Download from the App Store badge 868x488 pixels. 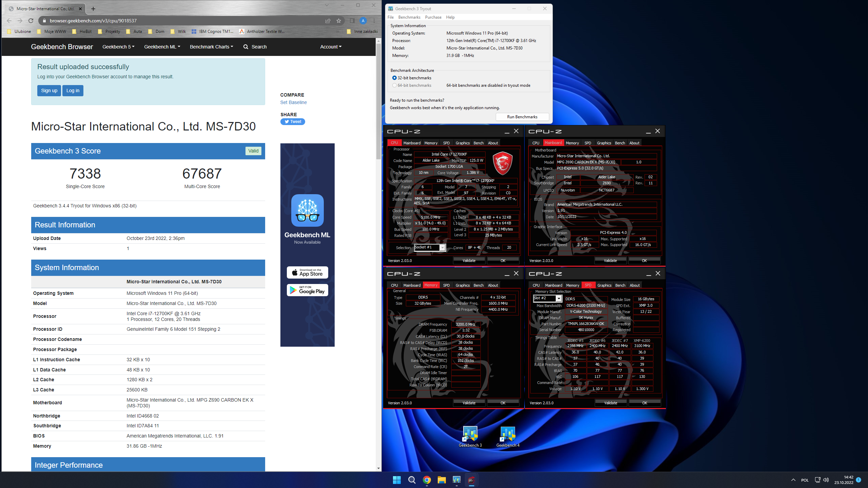point(307,272)
